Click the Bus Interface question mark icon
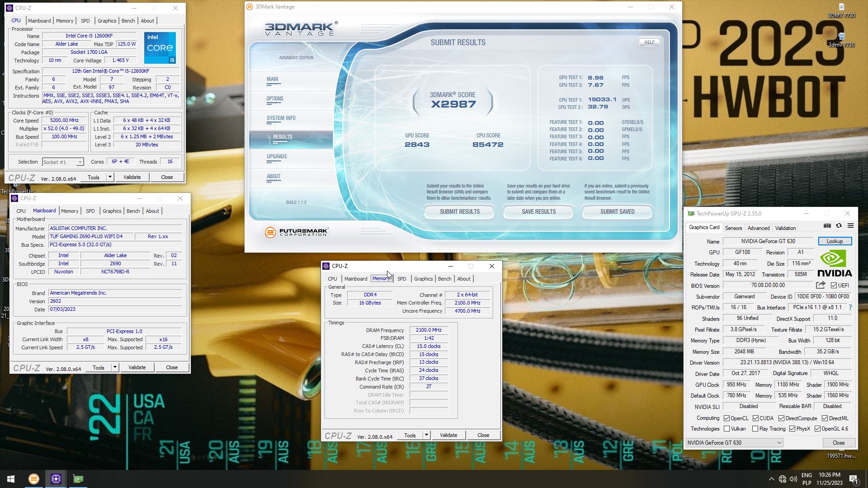The image size is (868, 488). 850,307
